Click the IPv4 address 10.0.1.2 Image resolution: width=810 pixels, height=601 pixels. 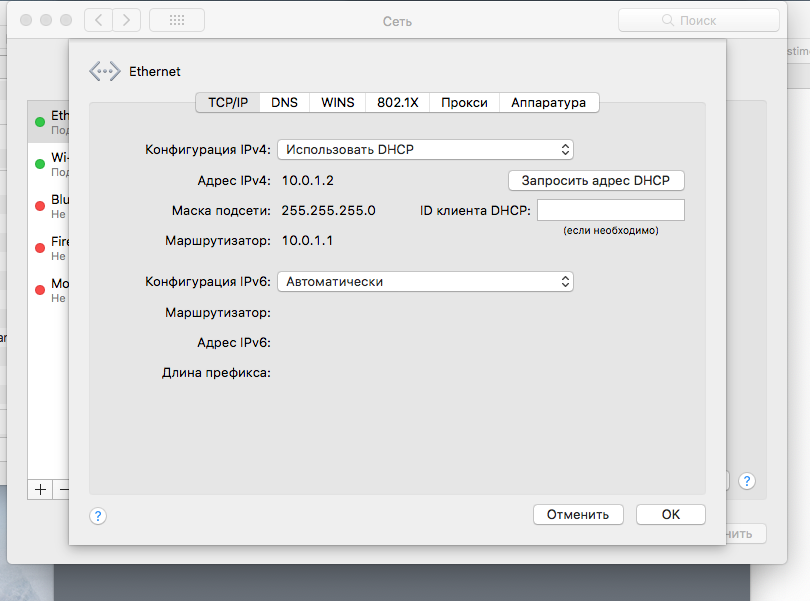point(308,180)
